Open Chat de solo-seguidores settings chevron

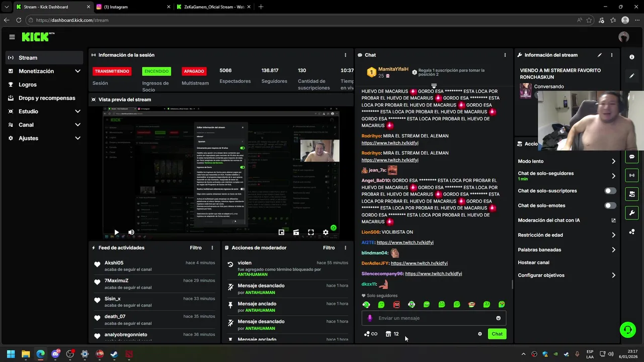[x=614, y=176]
